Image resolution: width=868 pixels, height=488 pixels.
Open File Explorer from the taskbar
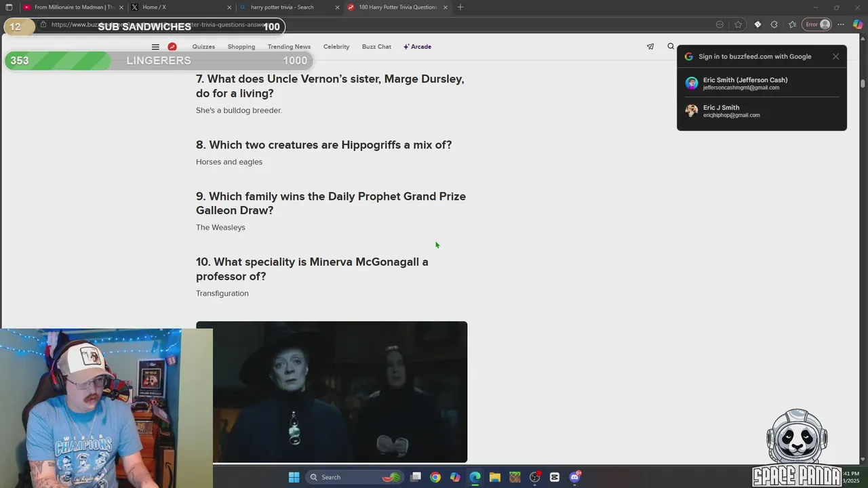click(x=495, y=477)
